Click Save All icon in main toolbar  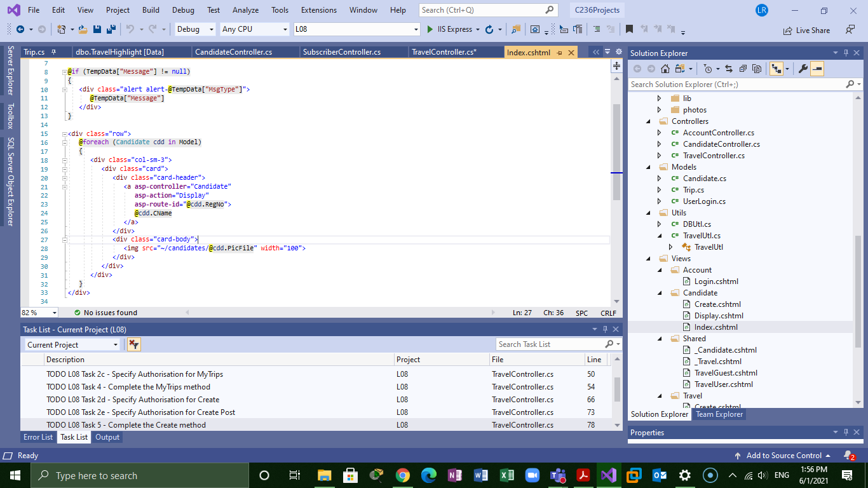[x=111, y=29]
